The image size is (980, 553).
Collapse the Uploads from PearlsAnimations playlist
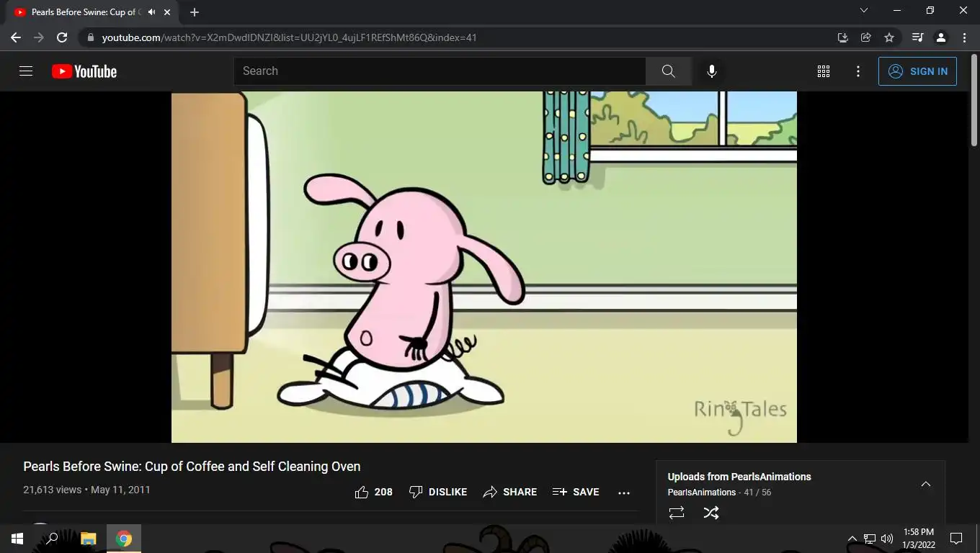pos(926,484)
